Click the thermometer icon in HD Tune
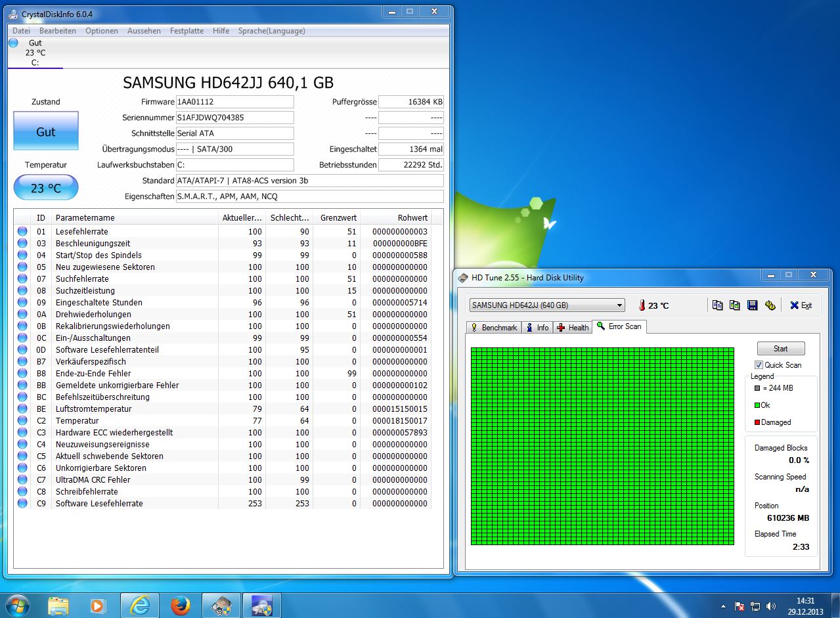Screen dimensions: 840x618 pos(642,305)
